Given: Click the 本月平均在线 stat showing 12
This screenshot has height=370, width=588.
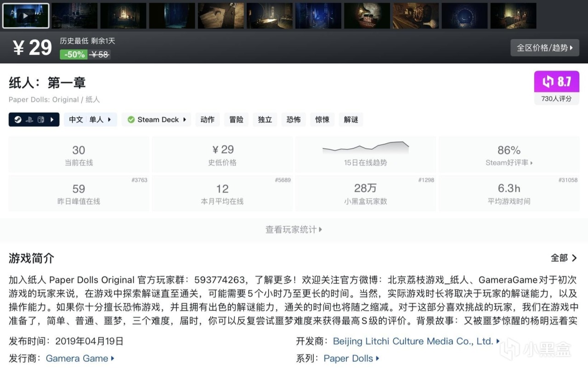Looking at the screenshot, I should pyautogui.click(x=222, y=194).
